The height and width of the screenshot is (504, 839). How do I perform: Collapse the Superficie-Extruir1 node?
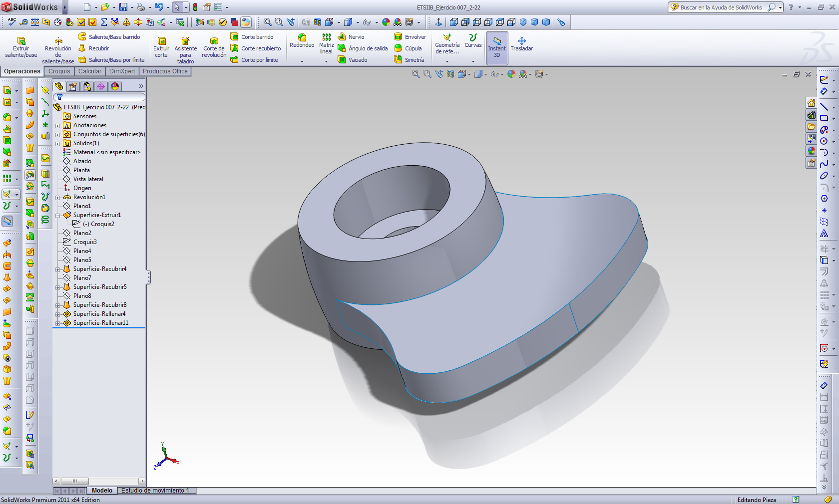pyautogui.click(x=58, y=216)
